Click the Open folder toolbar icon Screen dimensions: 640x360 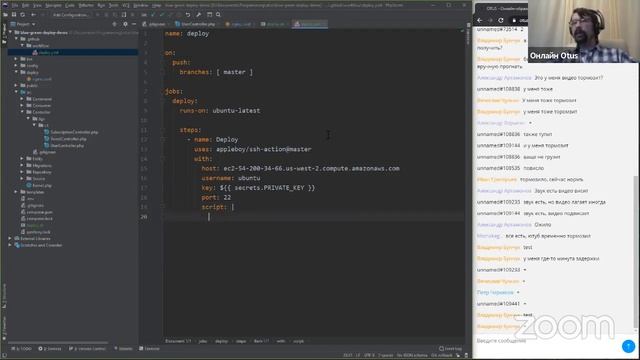click(x=5, y=15)
